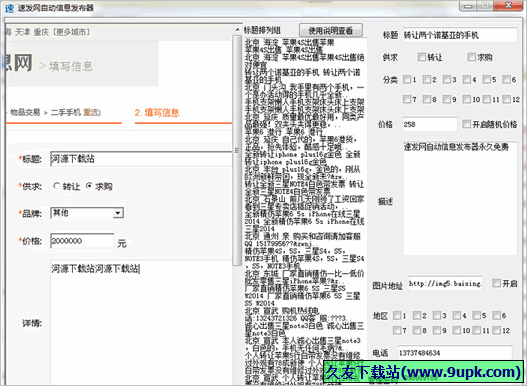Enable 分类 checkbox 5

[486, 79]
